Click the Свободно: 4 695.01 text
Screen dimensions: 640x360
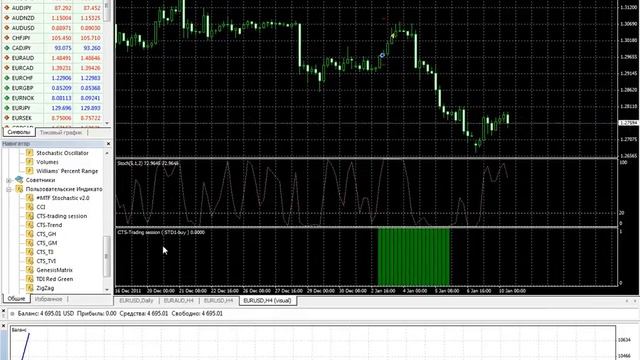point(197,313)
